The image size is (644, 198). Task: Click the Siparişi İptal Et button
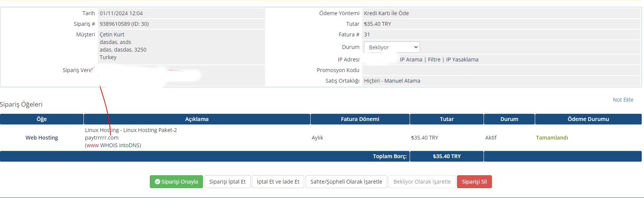point(227,182)
